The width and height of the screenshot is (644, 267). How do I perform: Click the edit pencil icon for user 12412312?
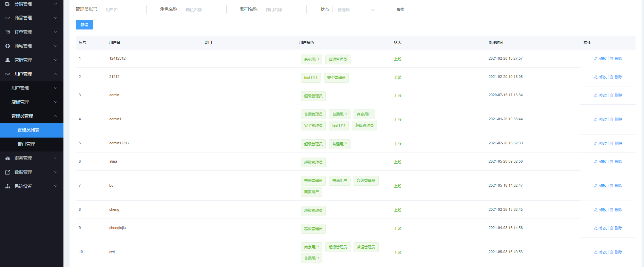point(595,59)
